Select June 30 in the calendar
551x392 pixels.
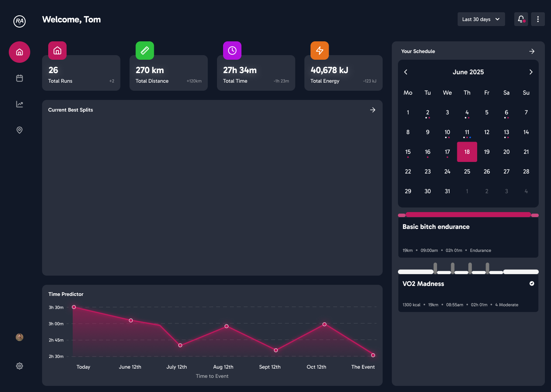[x=428, y=191]
